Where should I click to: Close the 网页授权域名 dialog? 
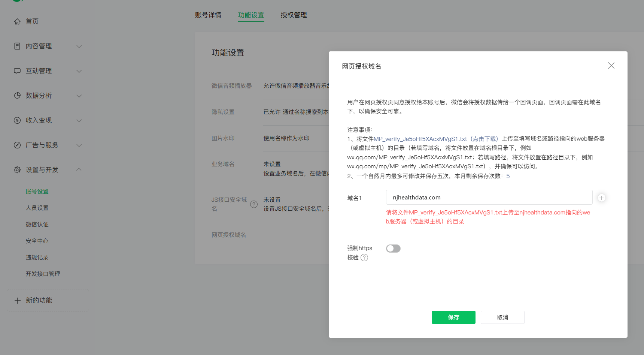611,66
